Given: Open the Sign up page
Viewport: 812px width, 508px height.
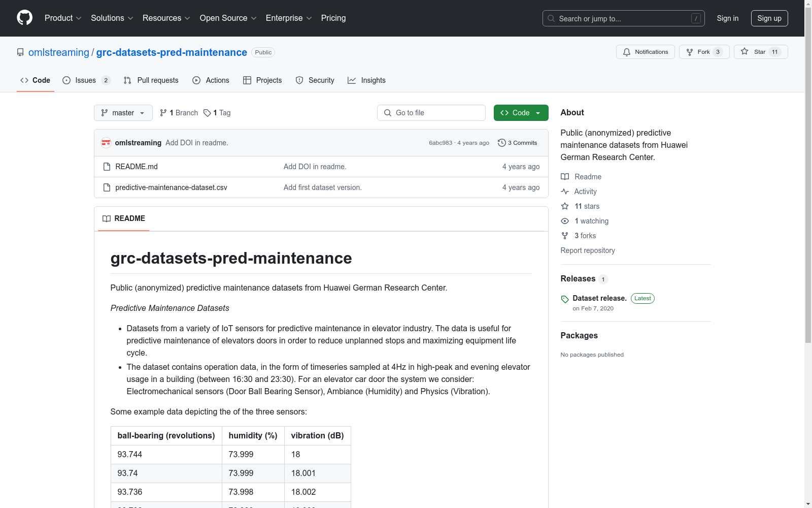Looking at the screenshot, I should (x=769, y=18).
